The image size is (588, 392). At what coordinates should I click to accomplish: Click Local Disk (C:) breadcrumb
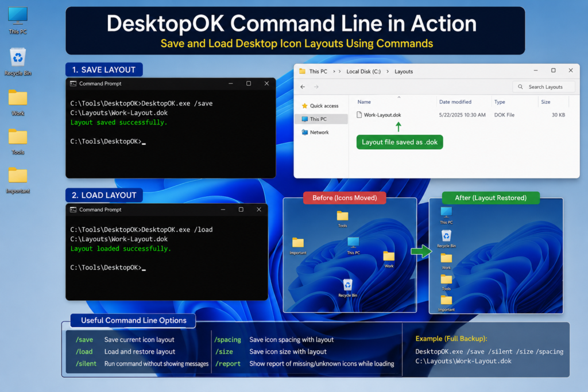363,71
